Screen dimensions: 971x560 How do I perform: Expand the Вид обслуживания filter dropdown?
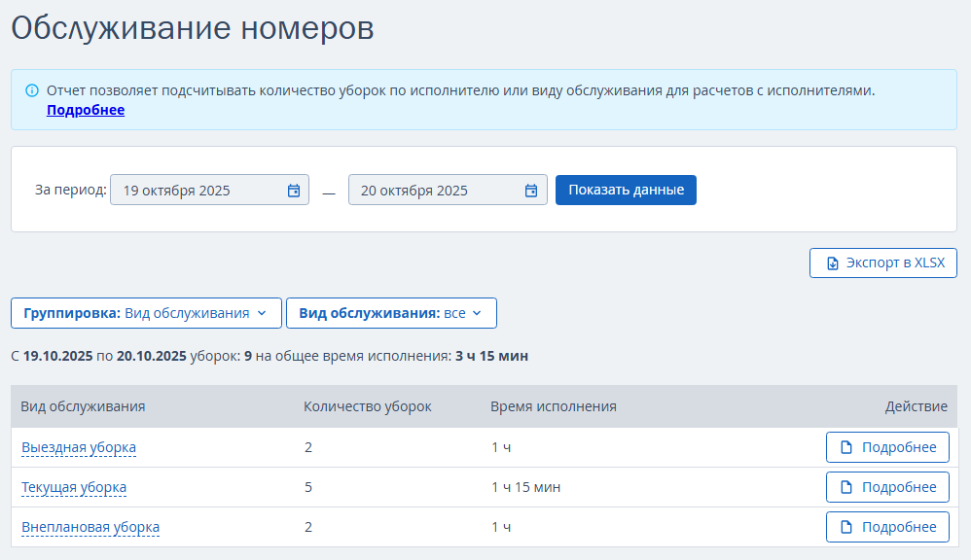[x=391, y=313]
